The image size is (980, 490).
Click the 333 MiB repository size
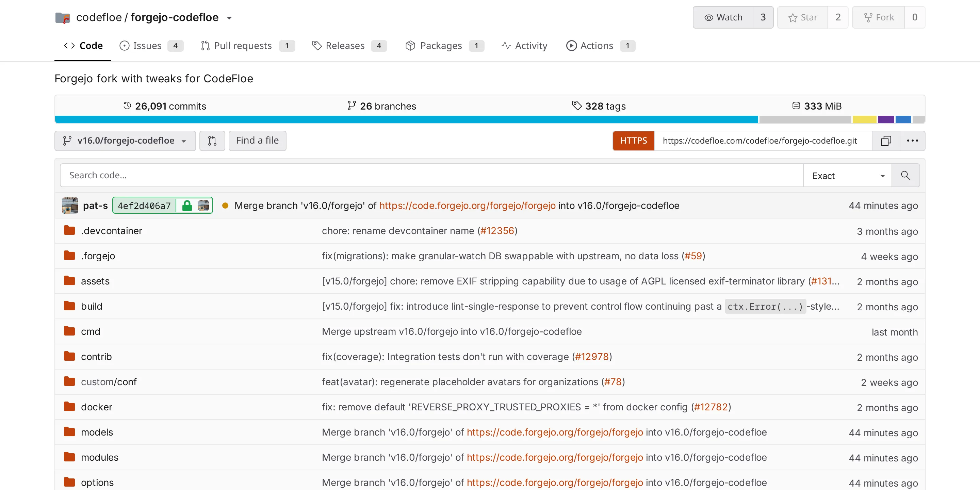(816, 106)
